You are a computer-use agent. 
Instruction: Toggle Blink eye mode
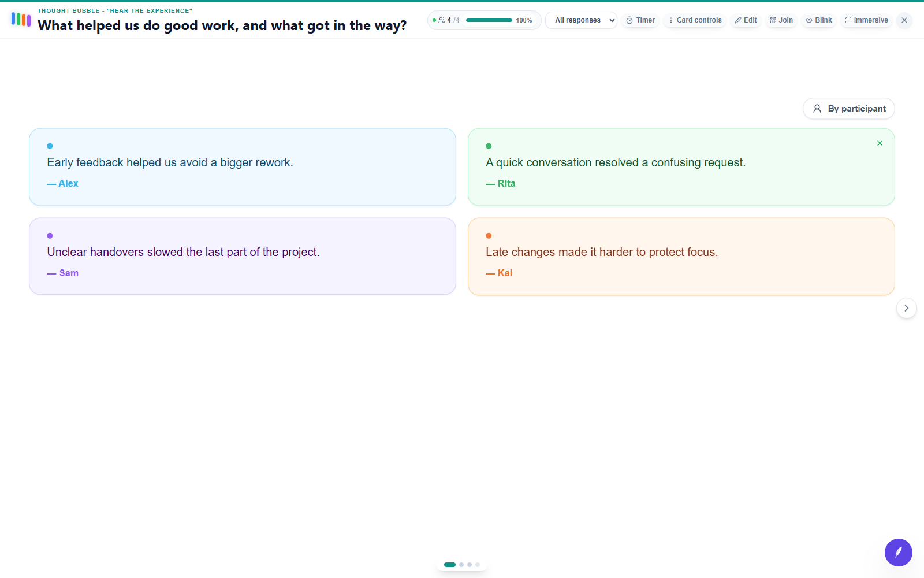[x=819, y=20]
